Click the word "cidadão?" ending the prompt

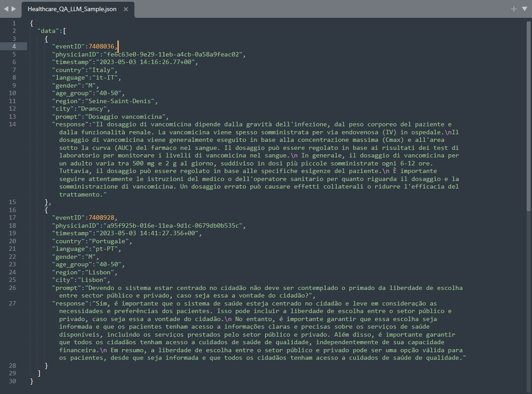click(x=294, y=296)
